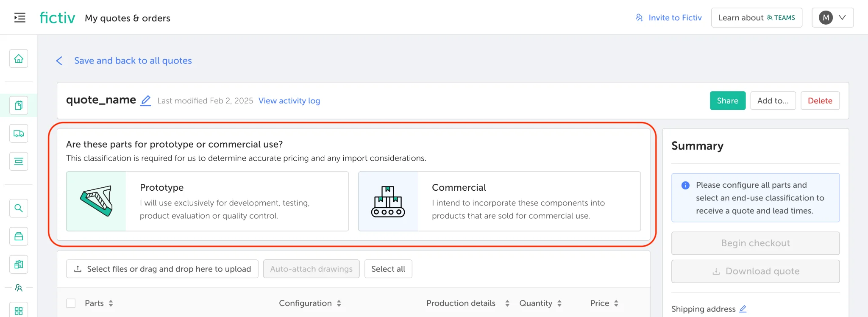Click the fictiv logo
Viewport: 868px width, 317px height.
[57, 18]
